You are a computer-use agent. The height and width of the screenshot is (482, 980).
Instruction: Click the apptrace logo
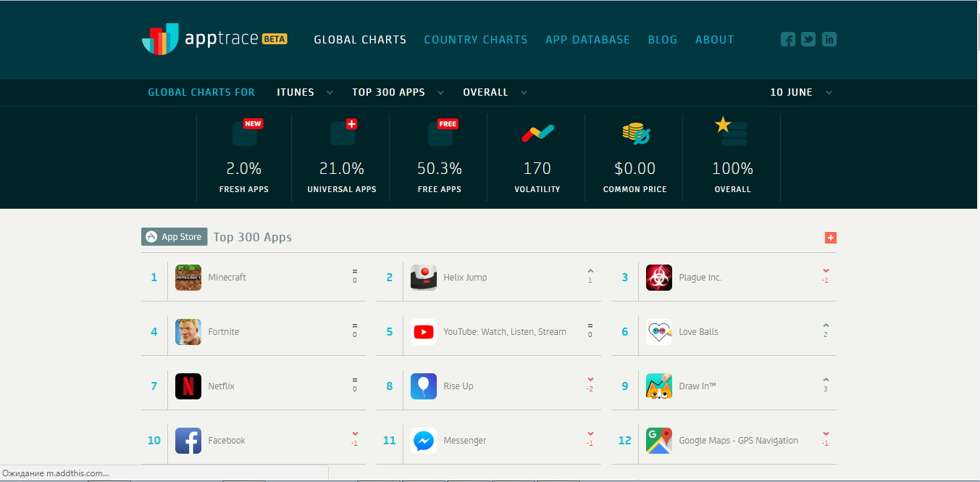(x=214, y=39)
